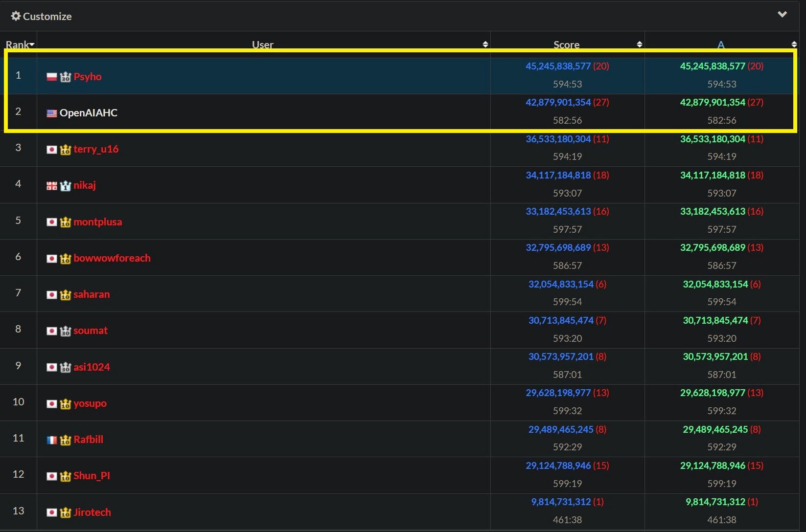Click Jirotech's submission time 461:38 in Score
806x532 pixels.
pyautogui.click(x=567, y=520)
